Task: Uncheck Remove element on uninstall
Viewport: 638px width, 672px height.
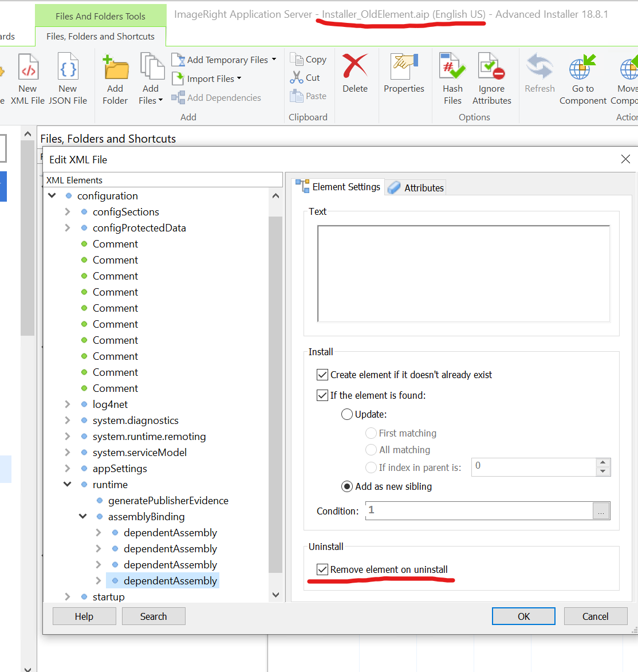Action: click(x=322, y=569)
